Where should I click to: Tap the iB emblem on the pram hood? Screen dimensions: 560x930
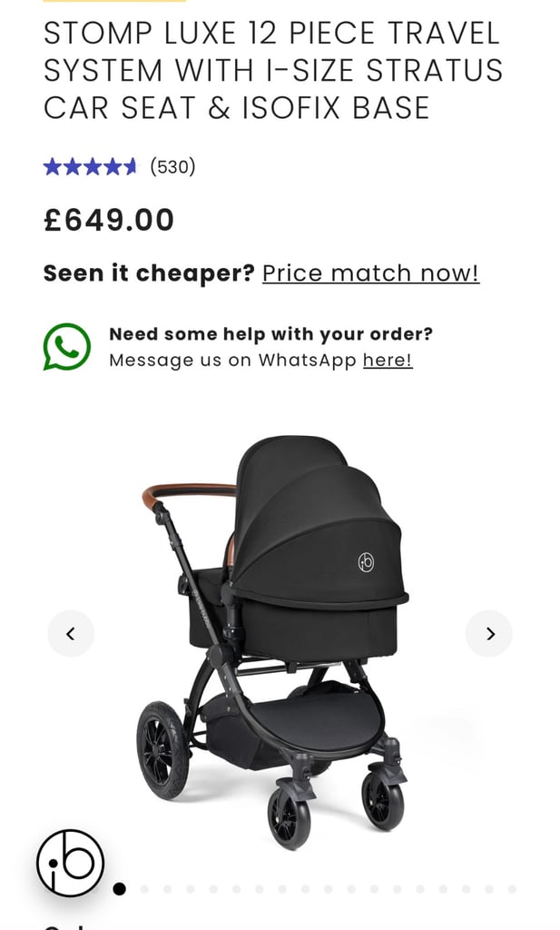(366, 561)
